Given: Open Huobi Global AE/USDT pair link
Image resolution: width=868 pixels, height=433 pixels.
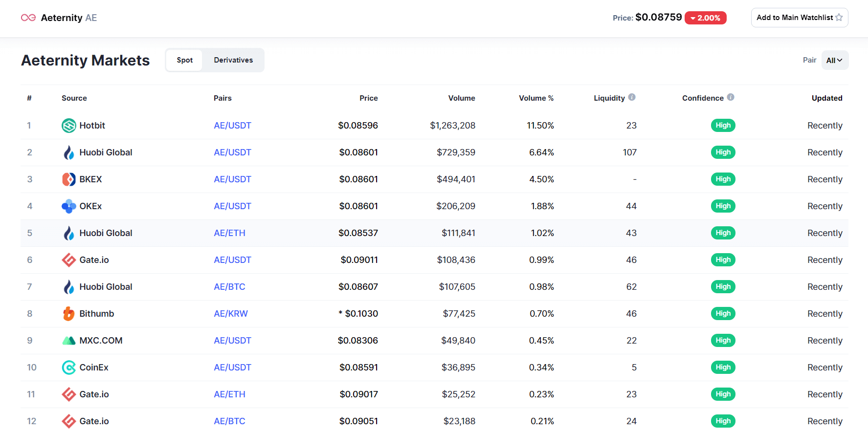Looking at the screenshot, I should (x=232, y=152).
